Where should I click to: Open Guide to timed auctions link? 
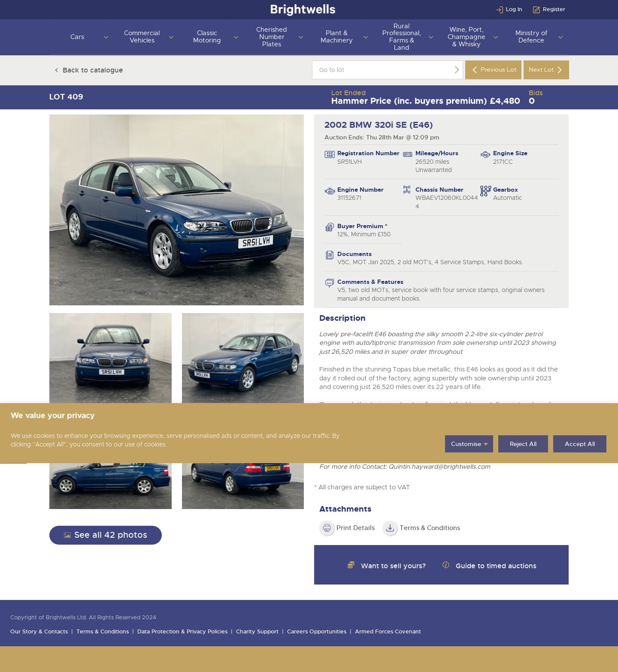496,566
